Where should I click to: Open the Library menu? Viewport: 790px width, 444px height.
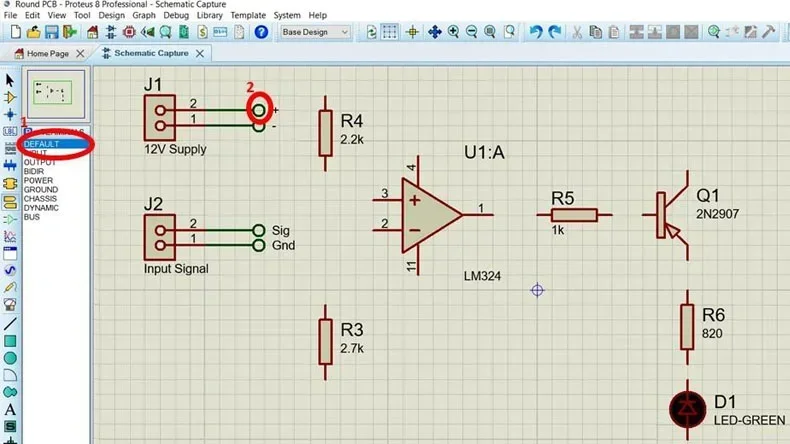(209, 16)
